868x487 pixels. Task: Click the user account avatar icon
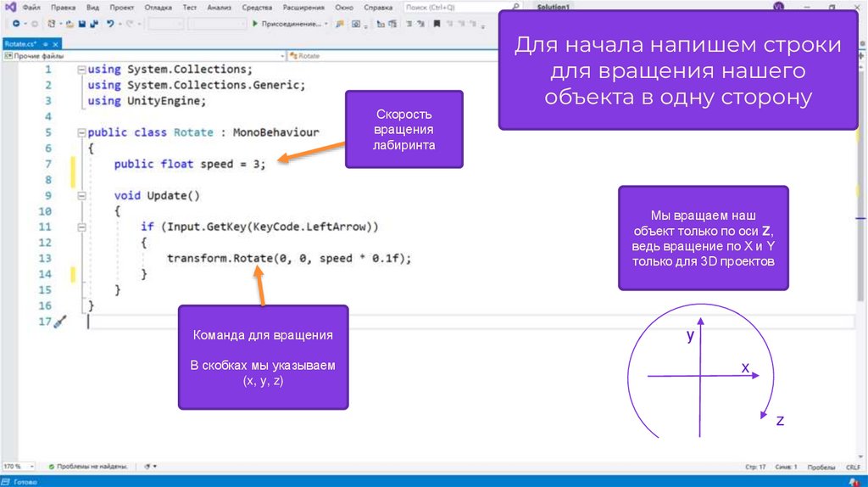[779, 7]
